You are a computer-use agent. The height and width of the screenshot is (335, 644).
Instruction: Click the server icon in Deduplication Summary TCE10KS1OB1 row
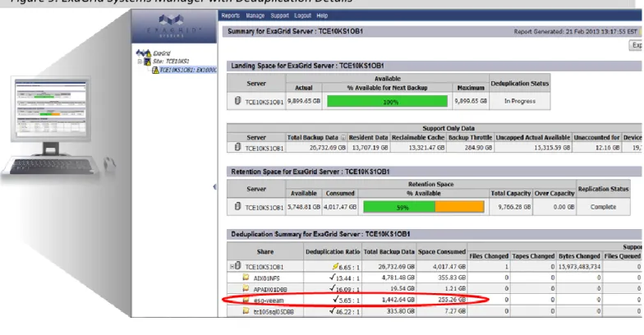tap(237, 266)
